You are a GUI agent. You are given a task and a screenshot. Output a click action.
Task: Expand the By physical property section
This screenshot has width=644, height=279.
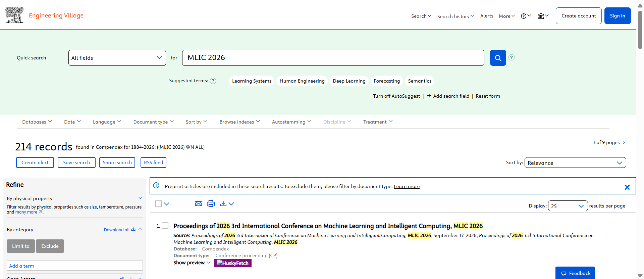(140, 198)
